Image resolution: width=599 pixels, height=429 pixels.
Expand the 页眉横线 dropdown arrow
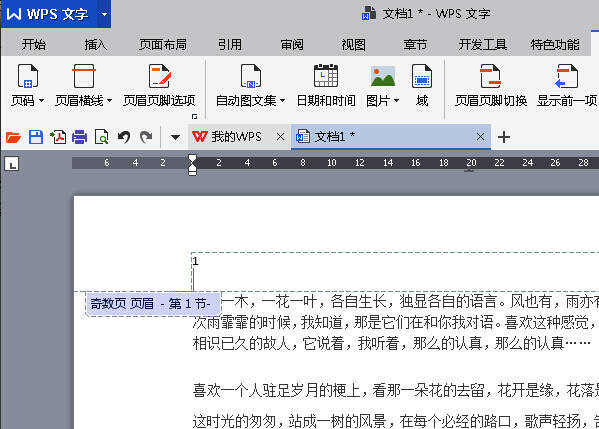110,100
